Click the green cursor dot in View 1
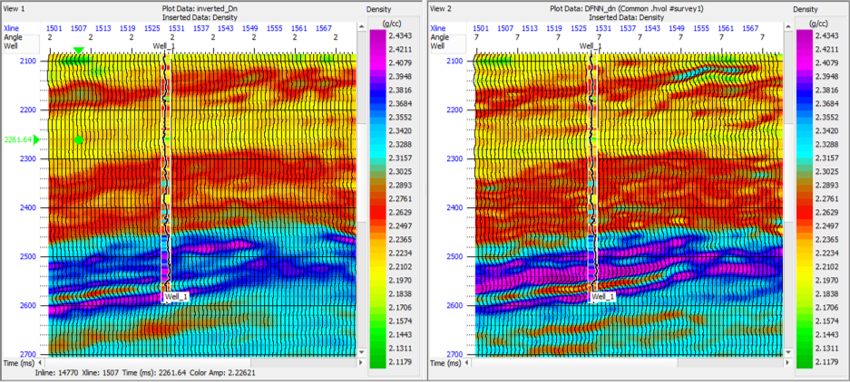The height and width of the screenshot is (382, 850). (x=79, y=140)
